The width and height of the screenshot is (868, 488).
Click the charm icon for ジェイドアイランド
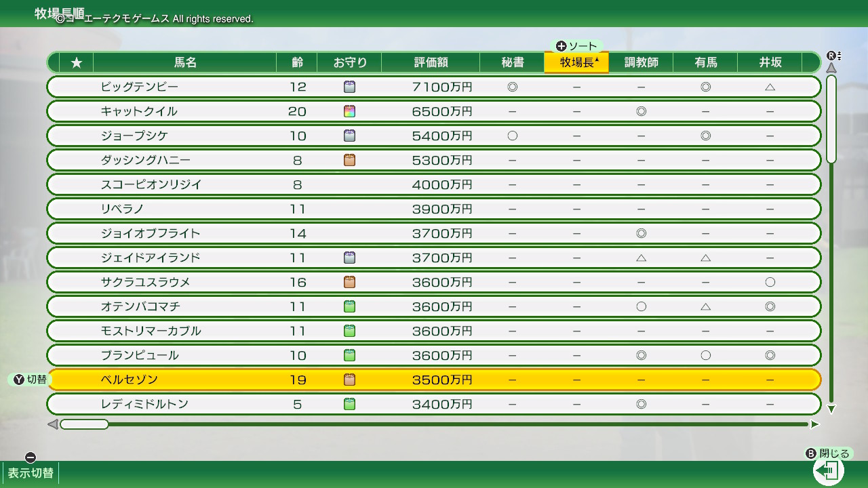coord(350,258)
